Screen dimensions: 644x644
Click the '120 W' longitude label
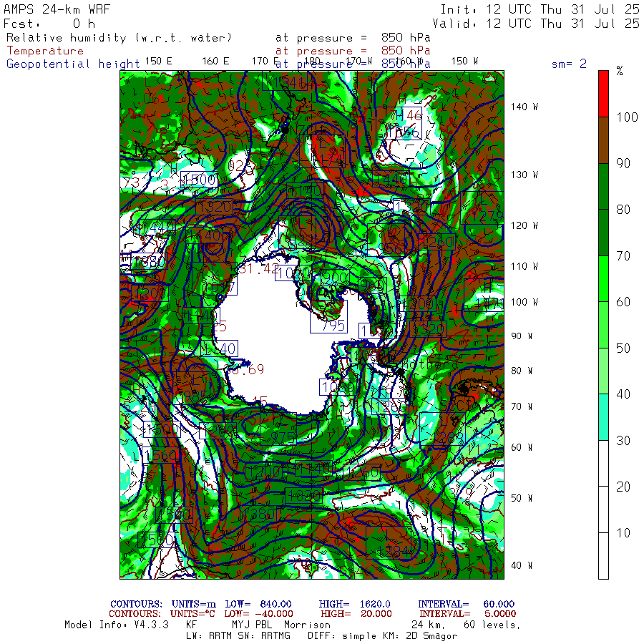click(524, 226)
